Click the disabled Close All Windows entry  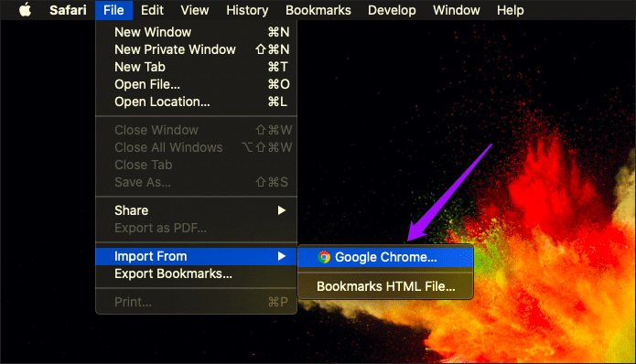[197, 147]
